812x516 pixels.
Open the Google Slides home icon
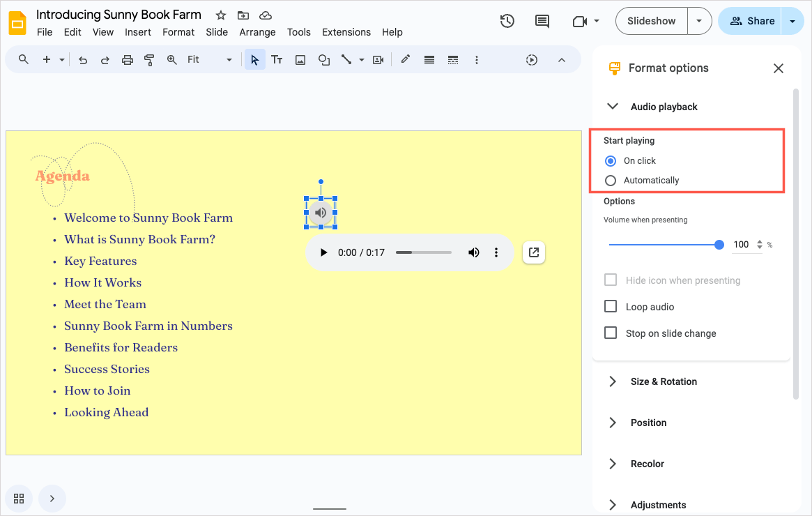coord(17,23)
